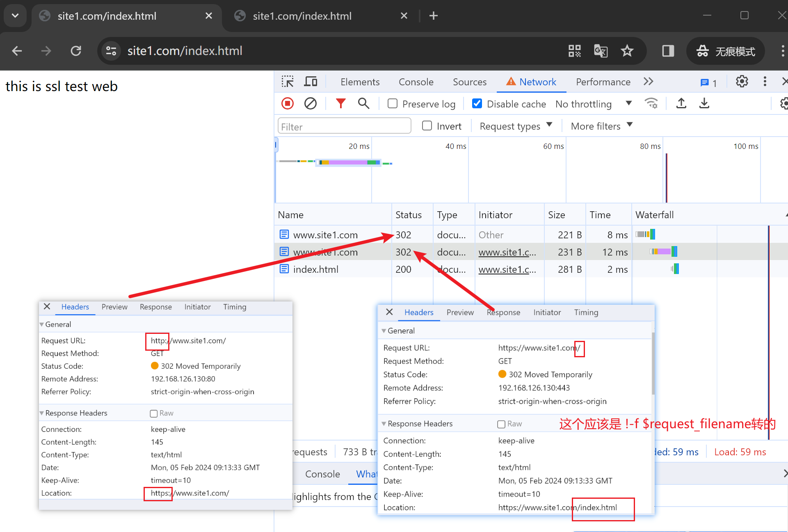The height and width of the screenshot is (532, 788).
Task: Expand Request types dropdown
Action: [516, 126]
